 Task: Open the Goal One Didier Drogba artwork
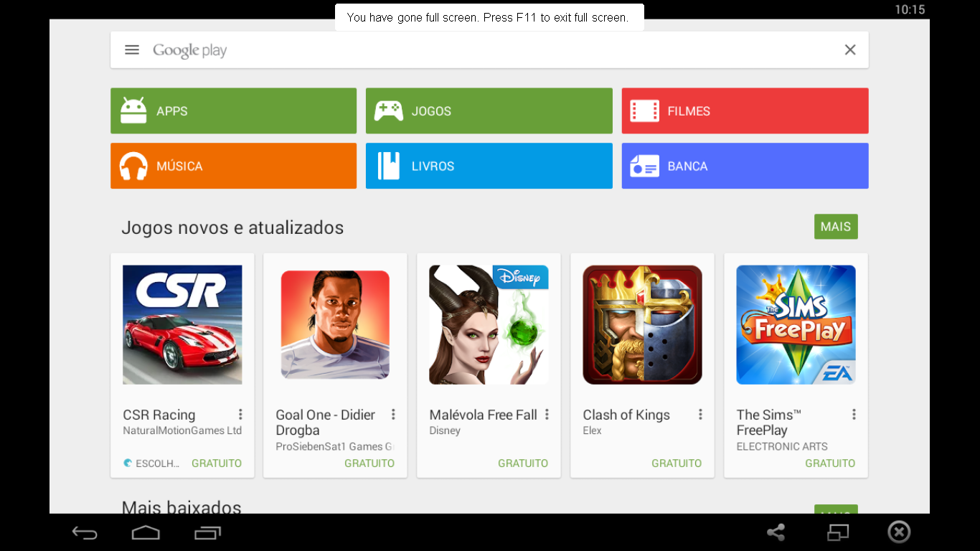pyautogui.click(x=335, y=325)
